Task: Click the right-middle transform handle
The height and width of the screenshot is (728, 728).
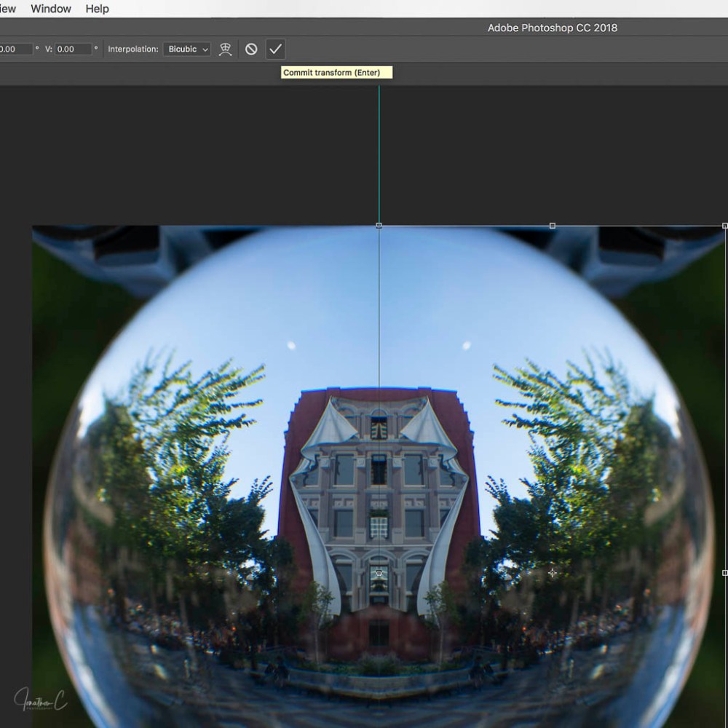Action: (724, 573)
